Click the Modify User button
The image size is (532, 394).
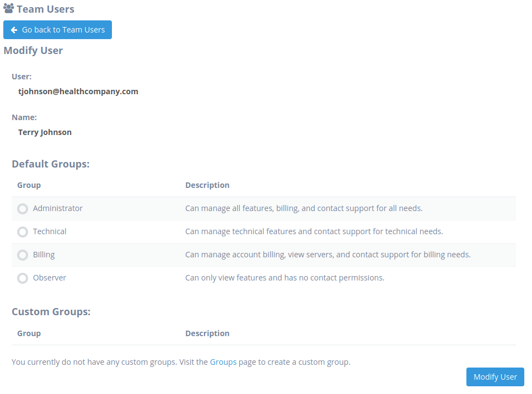point(495,377)
